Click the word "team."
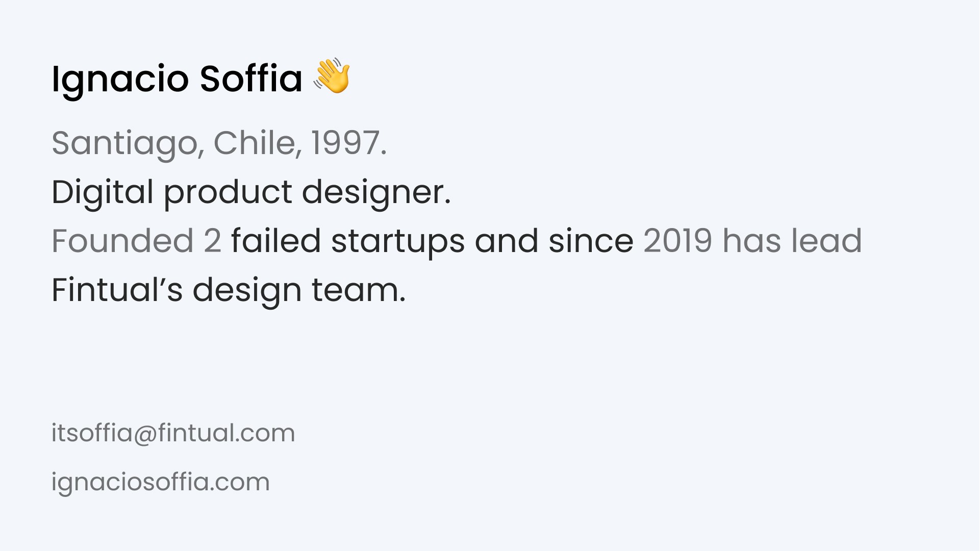This screenshot has height=551, width=980. (359, 290)
